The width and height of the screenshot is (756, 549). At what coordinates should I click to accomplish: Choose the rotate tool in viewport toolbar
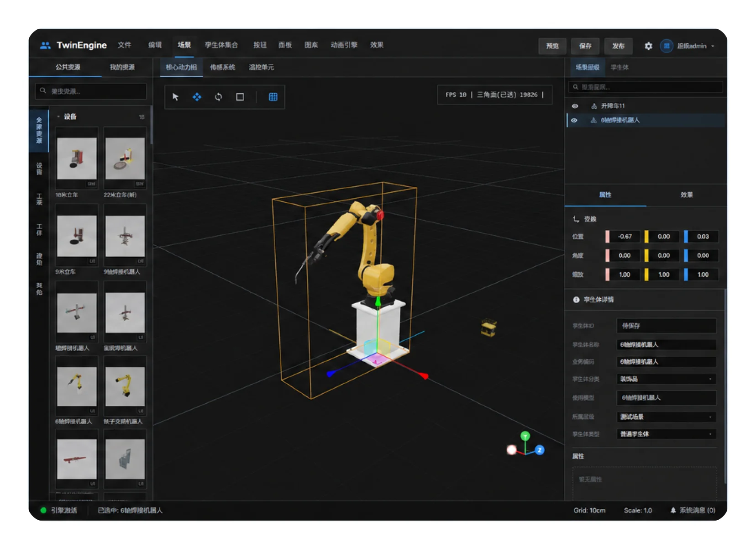(218, 97)
